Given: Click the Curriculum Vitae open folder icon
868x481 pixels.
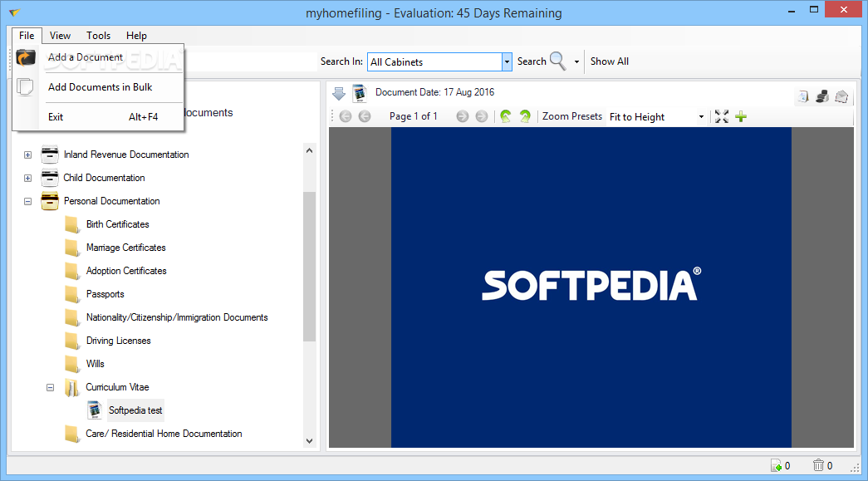Looking at the screenshot, I should click(72, 387).
